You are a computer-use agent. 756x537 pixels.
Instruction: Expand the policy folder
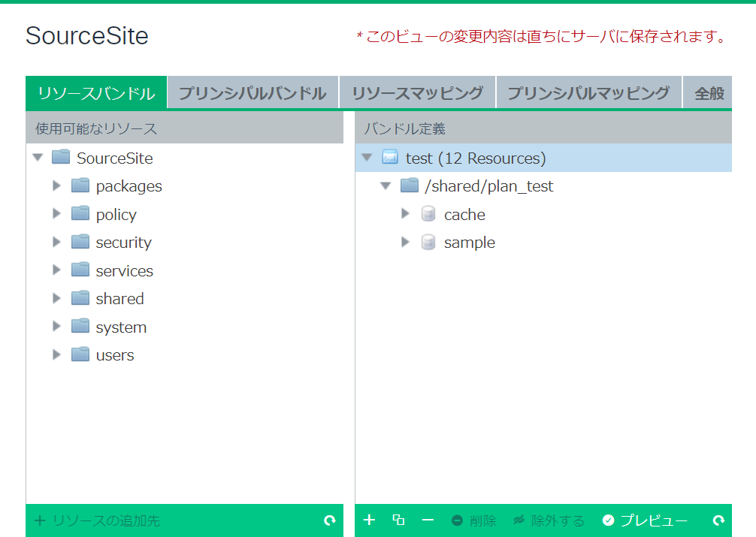(56, 213)
